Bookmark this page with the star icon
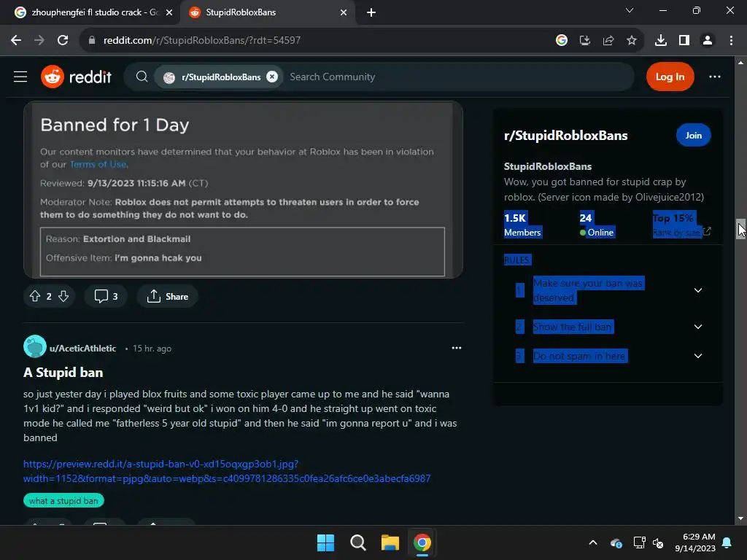747x560 pixels. pos(632,41)
